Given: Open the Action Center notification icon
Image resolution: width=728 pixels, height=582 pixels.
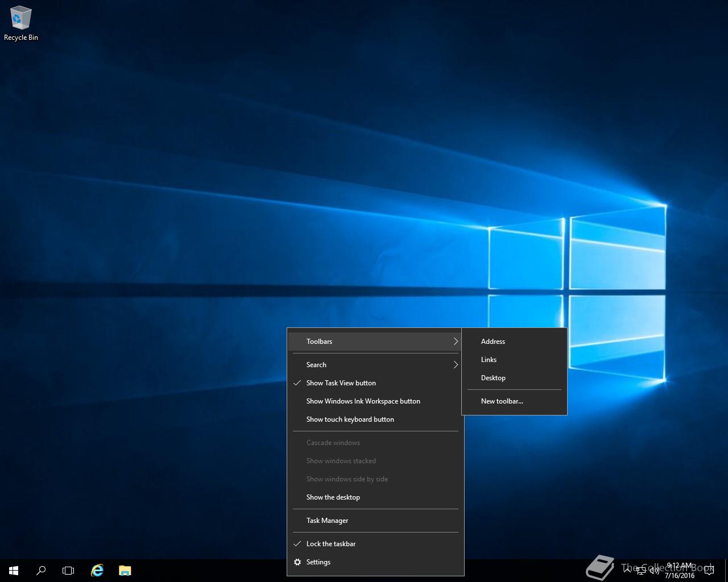Looking at the screenshot, I should point(709,570).
